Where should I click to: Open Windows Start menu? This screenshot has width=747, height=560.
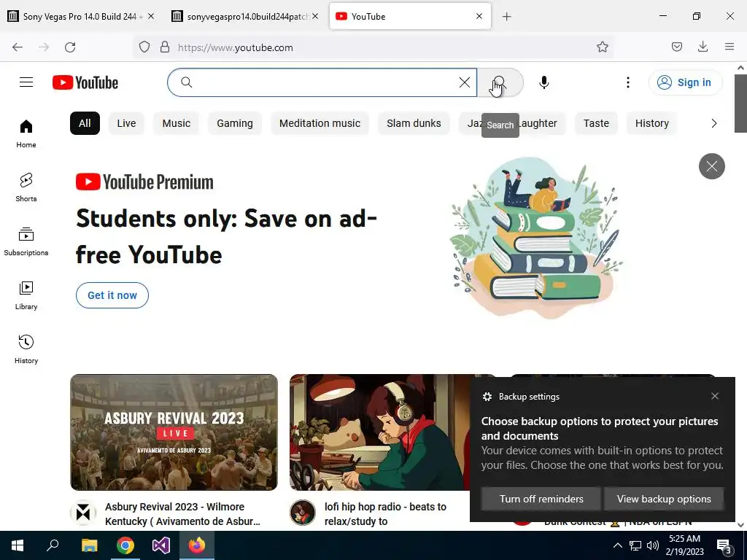tap(18, 545)
